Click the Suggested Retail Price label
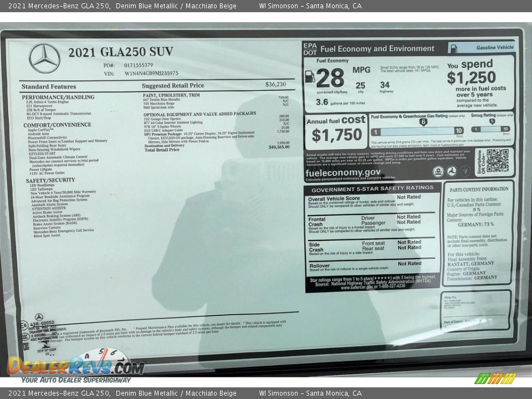 click(x=173, y=86)
